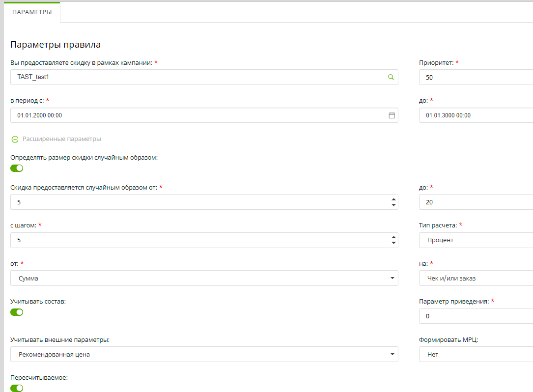Click the 'Расширенные параметры' link text
The width and height of the screenshot is (533, 392).
(x=62, y=139)
